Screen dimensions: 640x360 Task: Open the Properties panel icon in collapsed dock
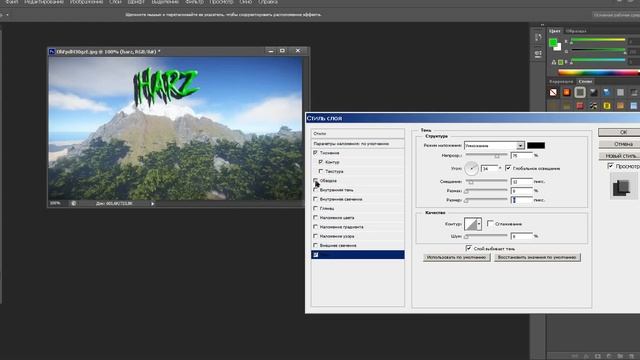(538, 53)
